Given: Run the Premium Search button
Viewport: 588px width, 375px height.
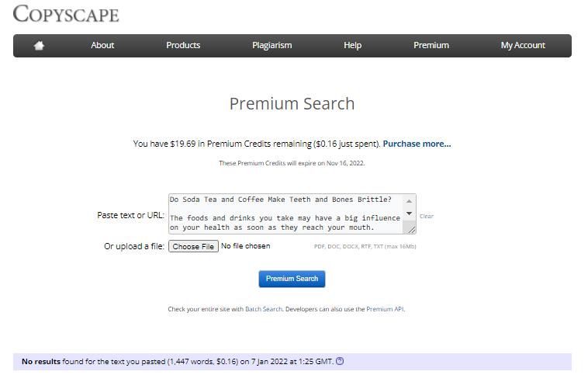Looking at the screenshot, I should click(292, 279).
